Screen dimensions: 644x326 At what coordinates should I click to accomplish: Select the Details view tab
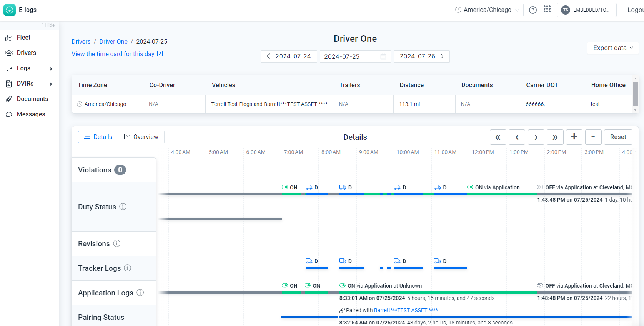98,137
